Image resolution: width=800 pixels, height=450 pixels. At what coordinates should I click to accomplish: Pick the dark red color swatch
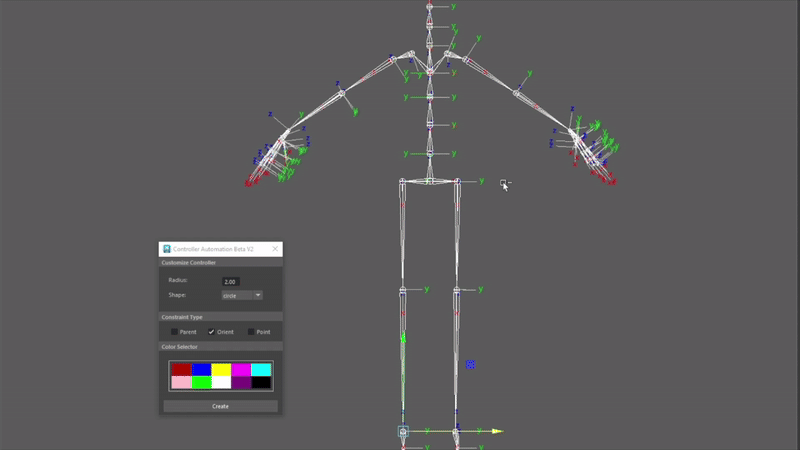pyautogui.click(x=180, y=369)
